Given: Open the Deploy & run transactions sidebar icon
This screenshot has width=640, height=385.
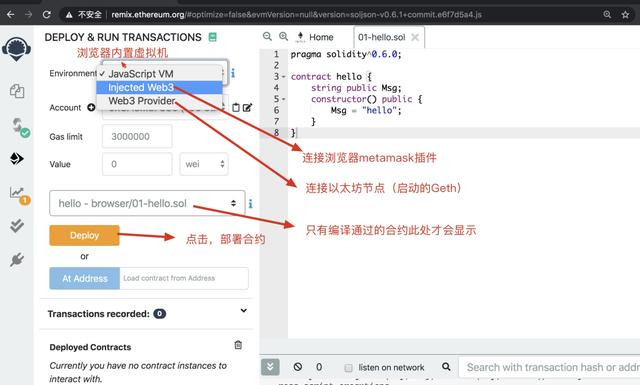Looking at the screenshot, I should click(x=16, y=158).
